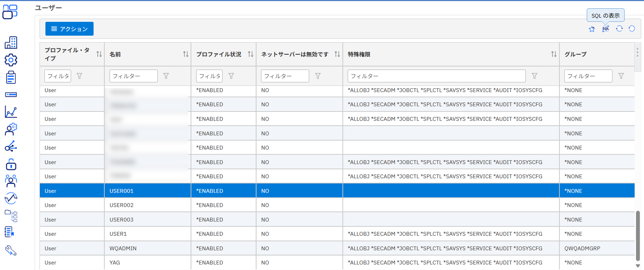The image size is (644, 270).
Task: Click the refresh arrows icon
Action: 619,29
